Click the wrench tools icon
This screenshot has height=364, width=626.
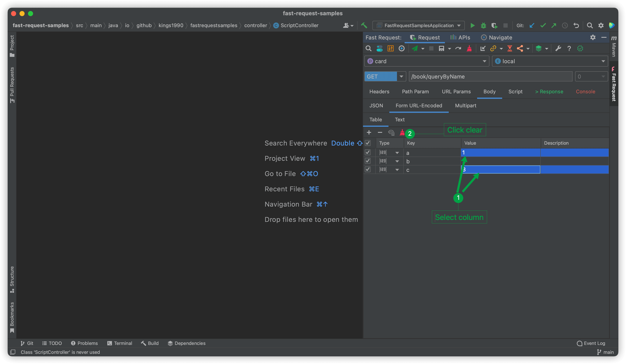(558, 48)
